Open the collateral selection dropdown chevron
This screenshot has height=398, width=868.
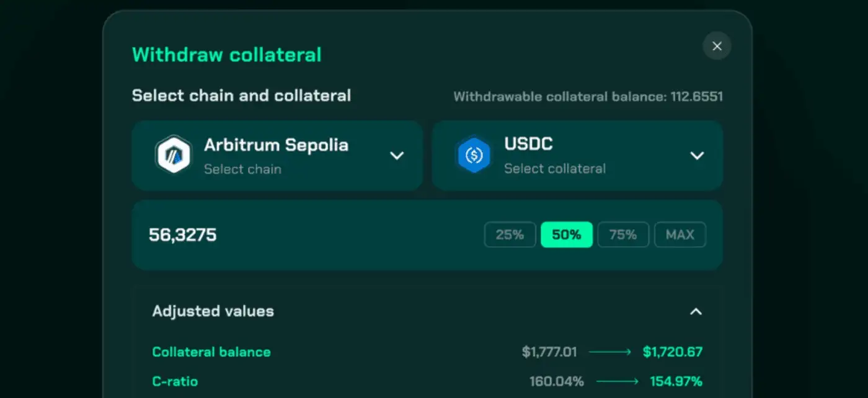(x=697, y=156)
